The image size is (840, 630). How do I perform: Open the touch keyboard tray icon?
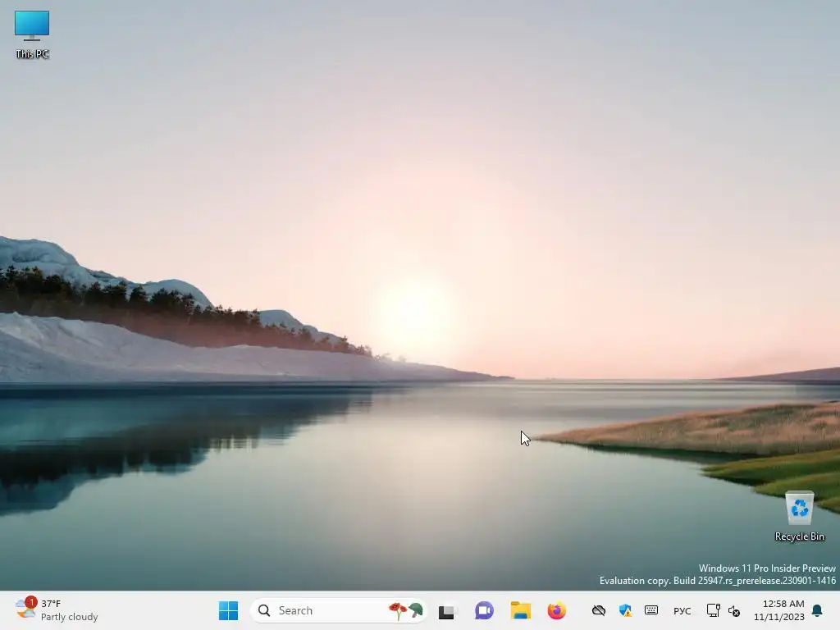(x=651, y=610)
